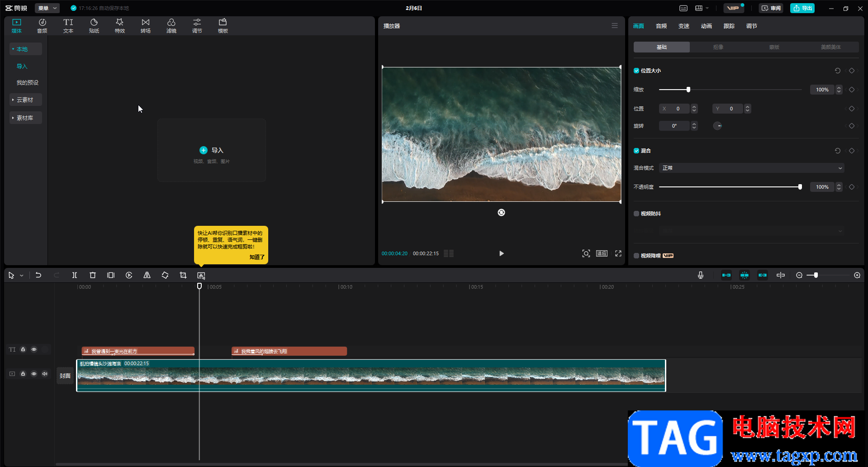Switch to the 抠像 sub-tab

point(718,47)
